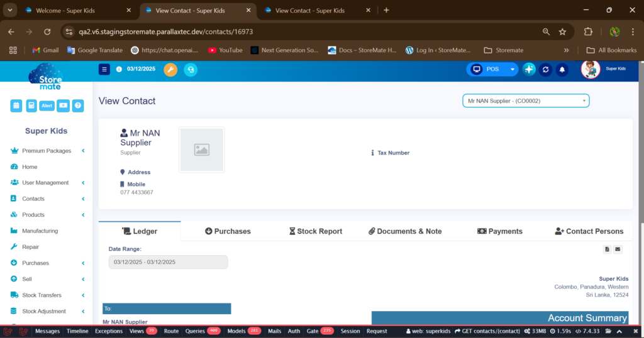Close debugbar with the X icon
This screenshot has width=644, height=338.
(635, 331)
